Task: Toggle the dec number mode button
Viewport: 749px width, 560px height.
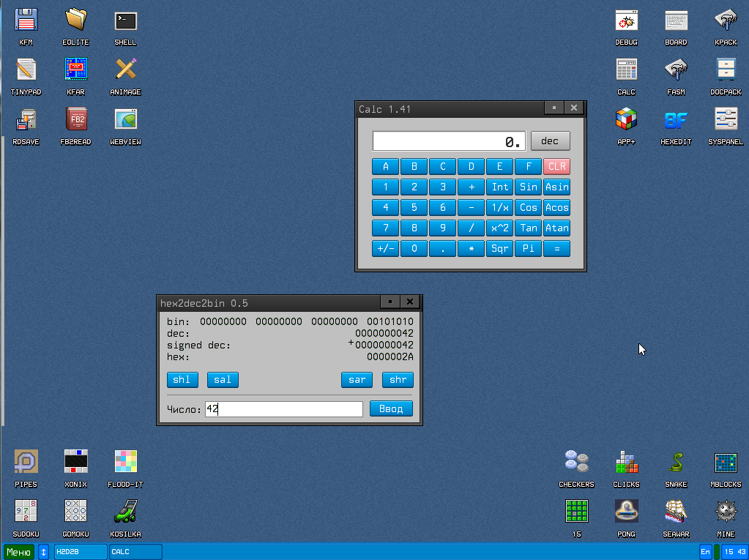Action: [x=550, y=141]
